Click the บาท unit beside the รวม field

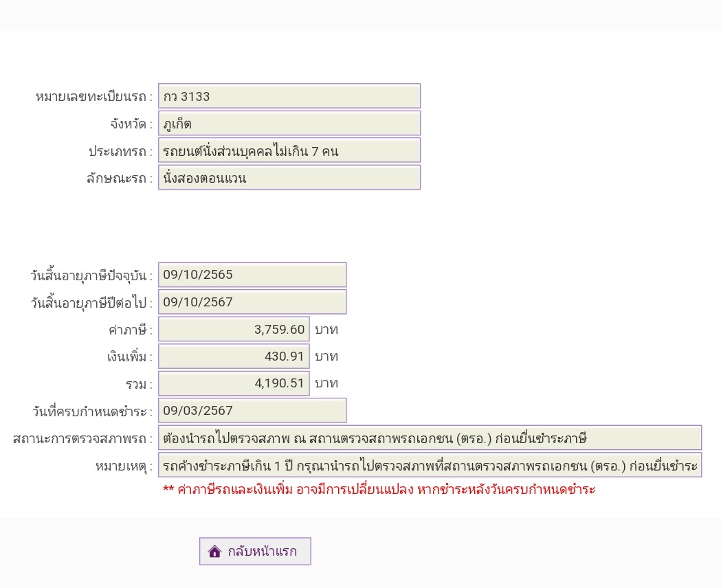coord(326,383)
